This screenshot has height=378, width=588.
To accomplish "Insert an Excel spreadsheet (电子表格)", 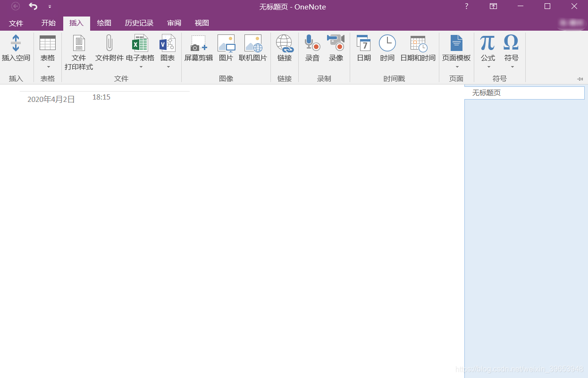I will pos(140,43).
